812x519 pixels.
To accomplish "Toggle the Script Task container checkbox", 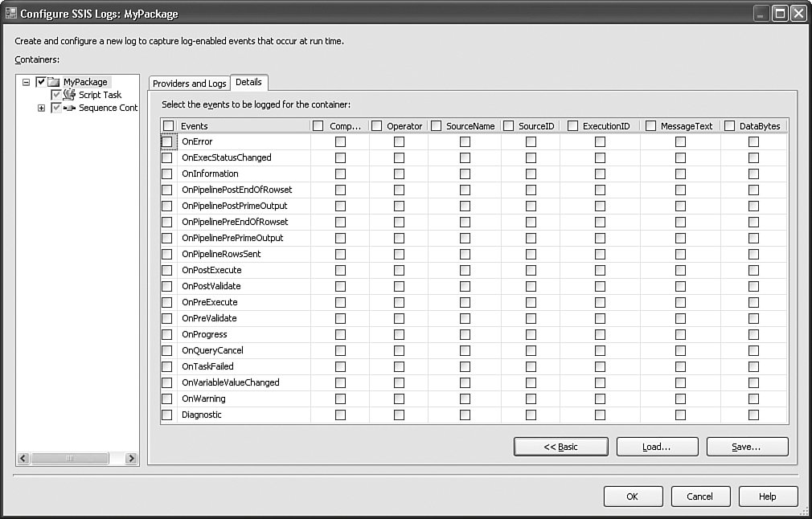I will (56, 95).
